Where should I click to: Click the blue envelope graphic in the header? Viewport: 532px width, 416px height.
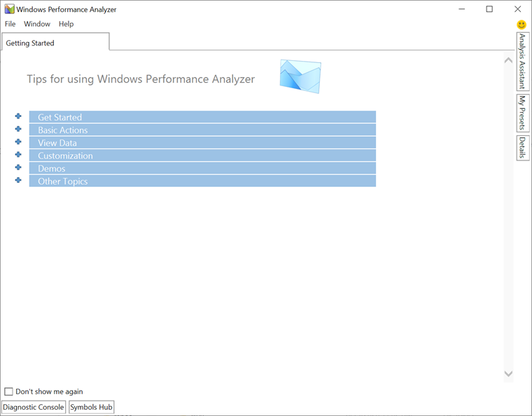point(300,76)
